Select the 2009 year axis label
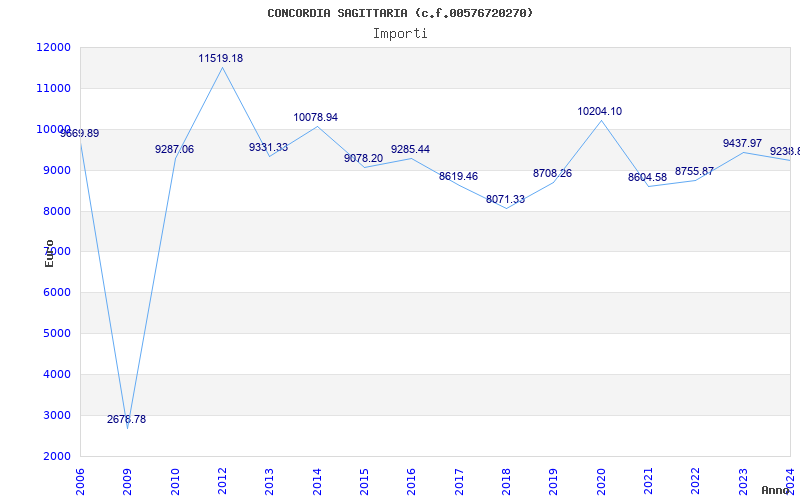The image size is (800, 500). 128,482
